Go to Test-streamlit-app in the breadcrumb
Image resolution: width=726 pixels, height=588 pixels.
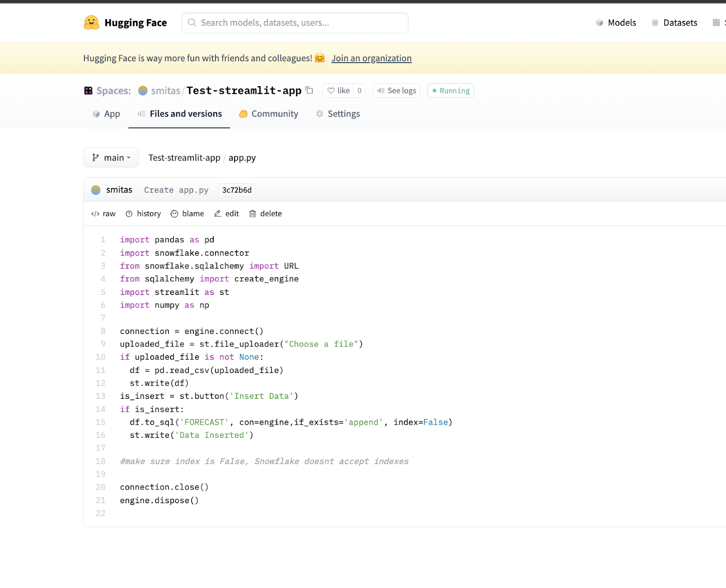pyautogui.click(x=184, y=158)
